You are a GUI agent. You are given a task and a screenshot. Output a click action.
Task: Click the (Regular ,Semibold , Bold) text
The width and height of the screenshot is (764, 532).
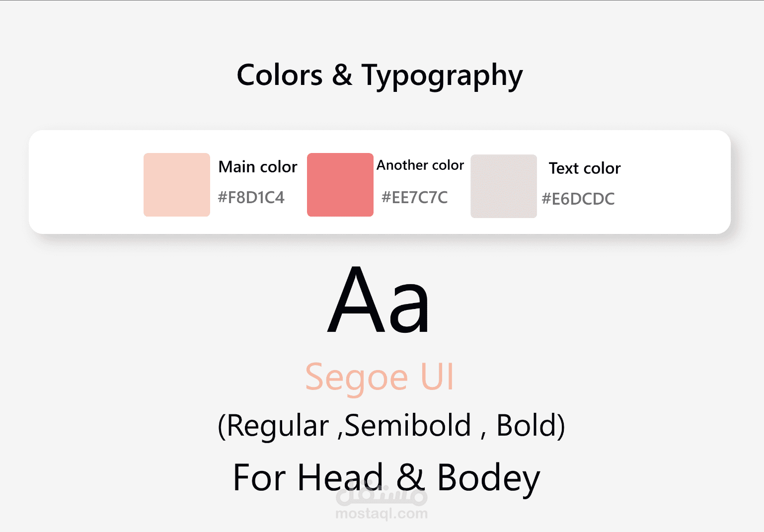(x=391, y=426)
